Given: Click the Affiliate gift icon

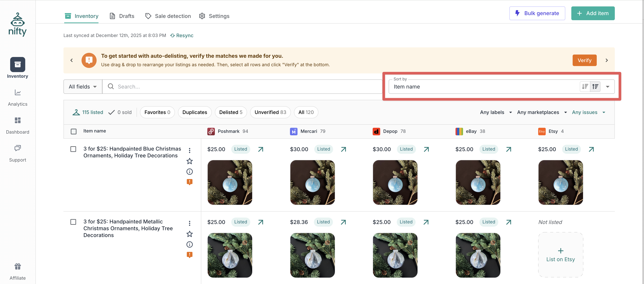Looking at the screenshot, I should click(18, 266).
